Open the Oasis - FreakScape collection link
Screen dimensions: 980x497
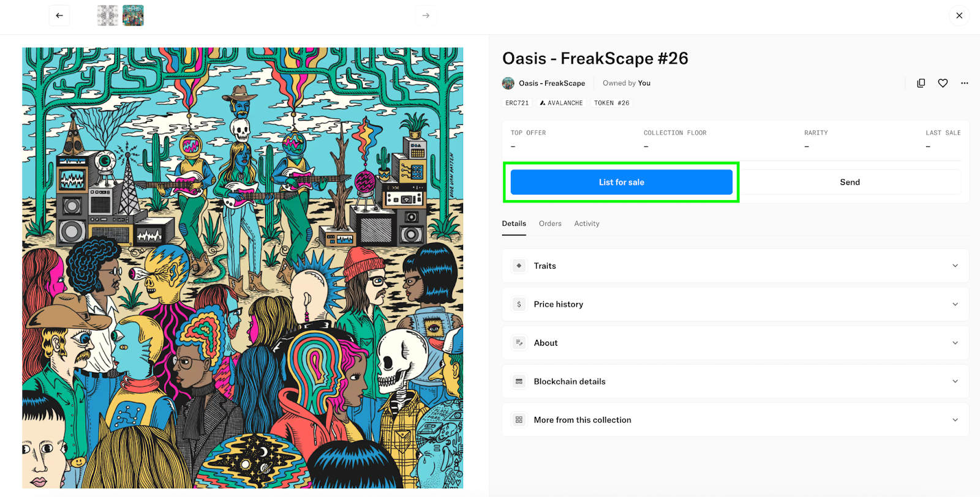click(552, 83)
